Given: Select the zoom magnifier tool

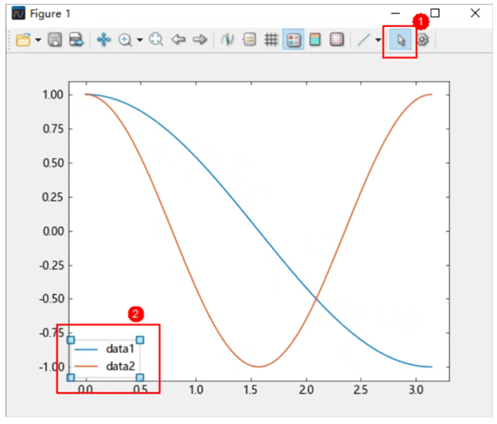Looking at the screenshot, I should [125, 40].
